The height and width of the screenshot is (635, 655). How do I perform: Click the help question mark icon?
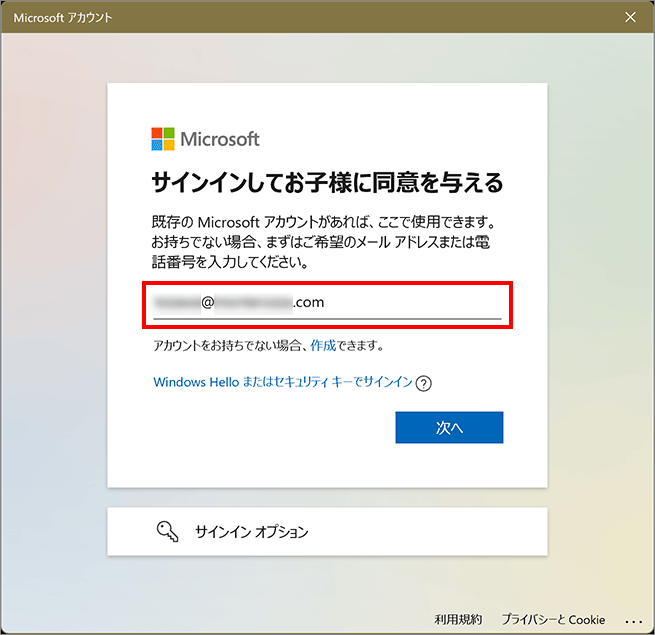pyautogui.click(x=424, y=383)
